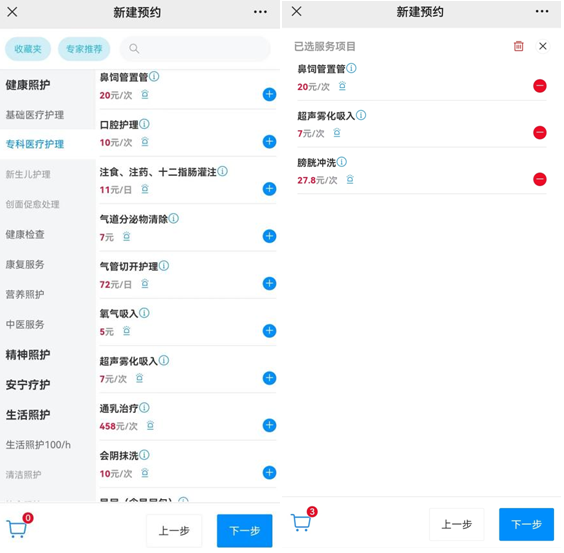The image size is (564, 553).
Task: Select 基础医疗护理 in the sidebar
Action: click(x=35, y=115)
